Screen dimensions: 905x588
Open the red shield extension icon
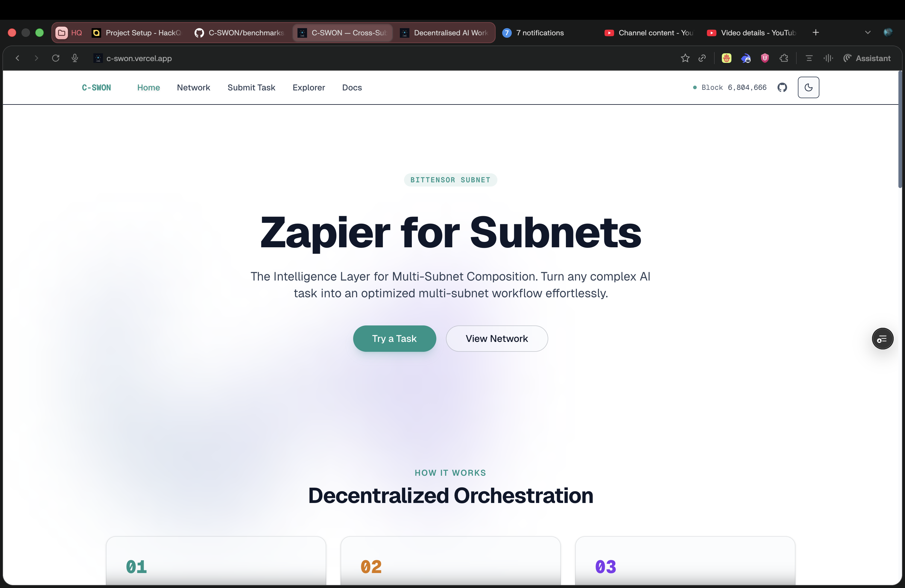tap(764, 58)
